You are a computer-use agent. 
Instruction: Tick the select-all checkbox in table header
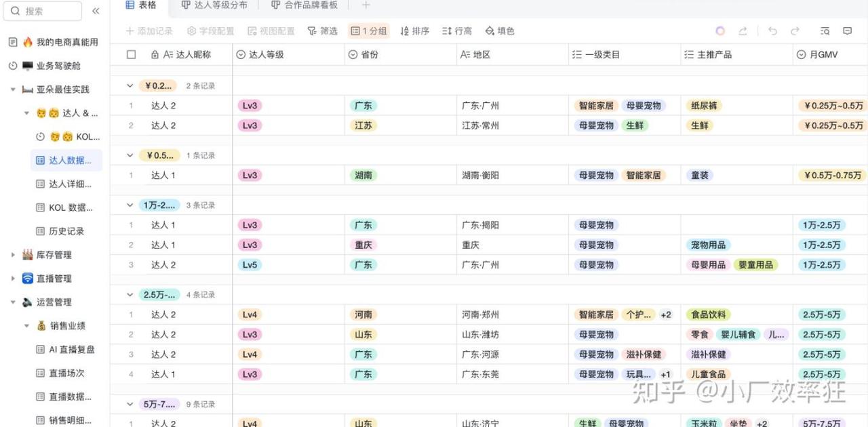coord(132,55)
